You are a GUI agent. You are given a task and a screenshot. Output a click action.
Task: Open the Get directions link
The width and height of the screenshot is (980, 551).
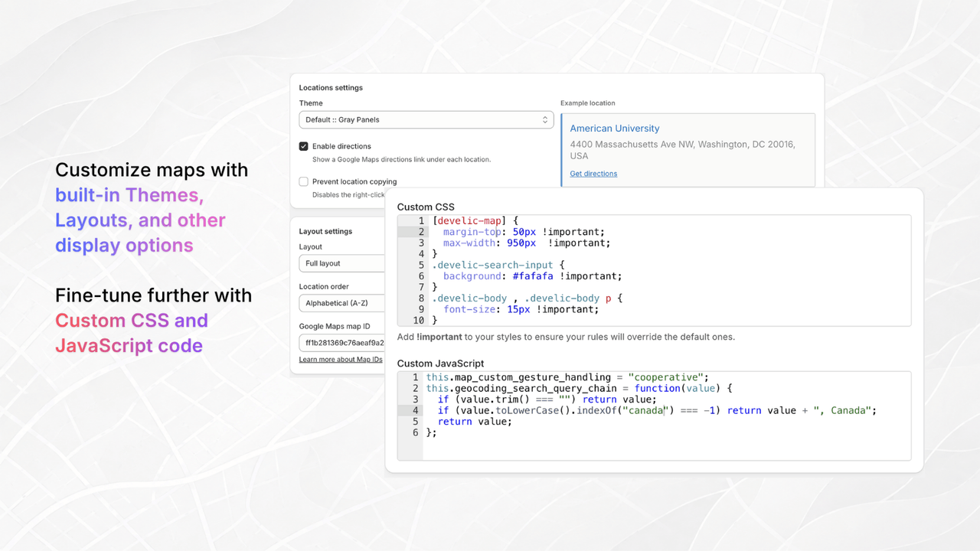point(593,174)
